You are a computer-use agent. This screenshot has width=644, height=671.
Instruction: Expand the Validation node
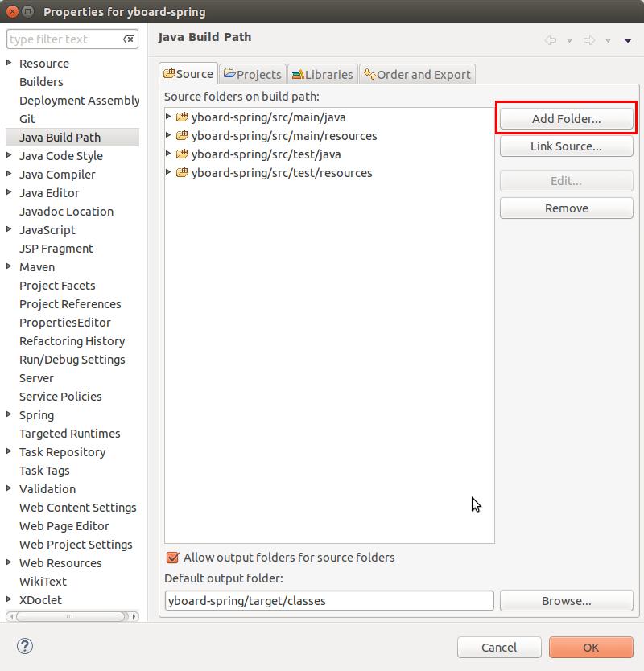(9, 488)
